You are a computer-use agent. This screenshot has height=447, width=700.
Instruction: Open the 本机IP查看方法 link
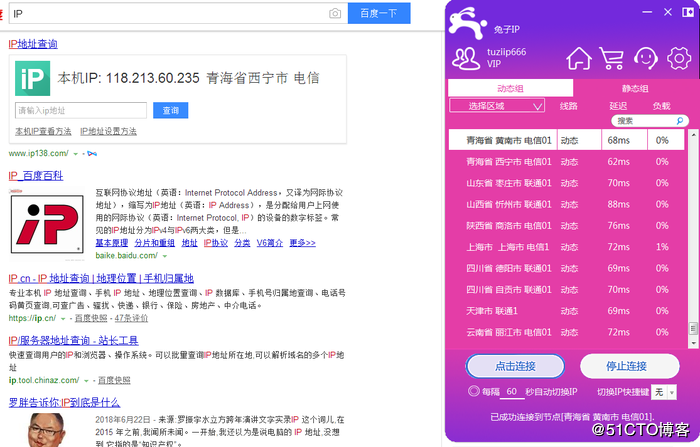pyautogui.click(x=43, y=131)
